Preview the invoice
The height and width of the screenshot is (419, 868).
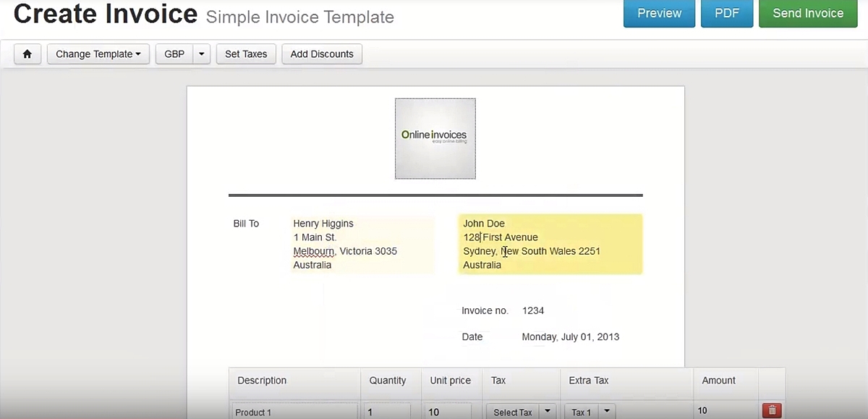659,14
